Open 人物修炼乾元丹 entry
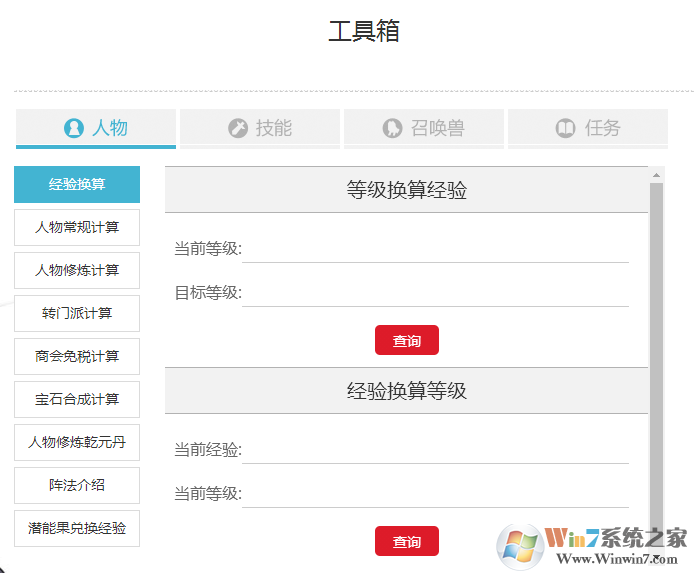This screenshot has width=694, height=573. coord(77,442)
